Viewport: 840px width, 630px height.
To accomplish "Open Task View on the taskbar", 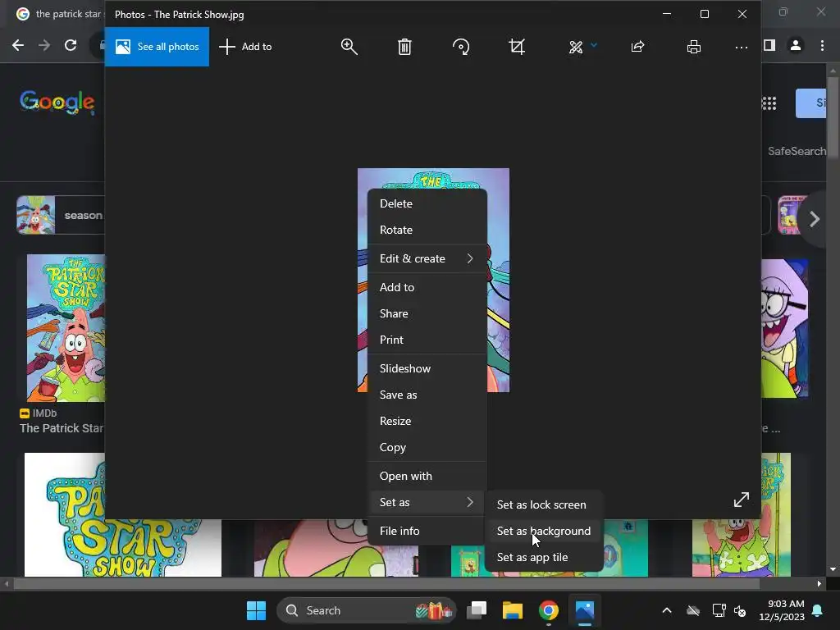I will pos(477,610).
